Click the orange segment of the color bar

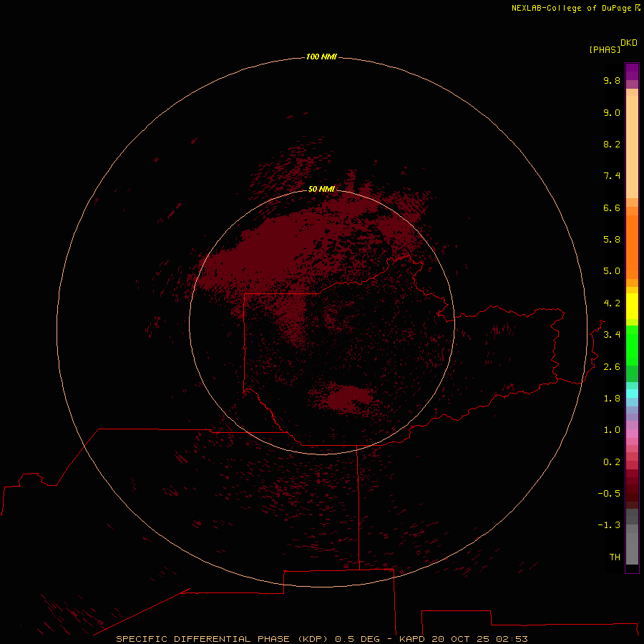632,246
